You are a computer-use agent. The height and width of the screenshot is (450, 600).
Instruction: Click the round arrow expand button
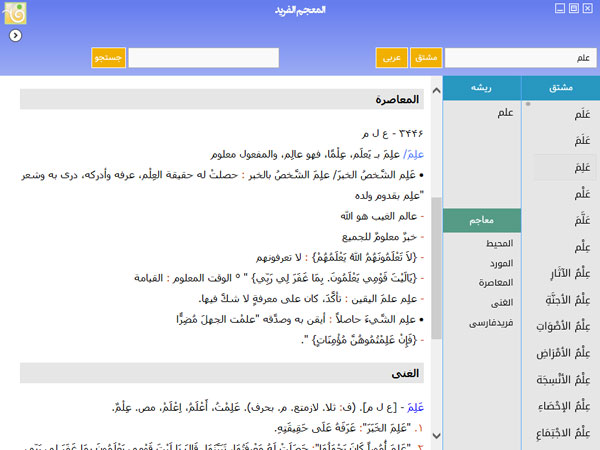[x=15, y=36]
